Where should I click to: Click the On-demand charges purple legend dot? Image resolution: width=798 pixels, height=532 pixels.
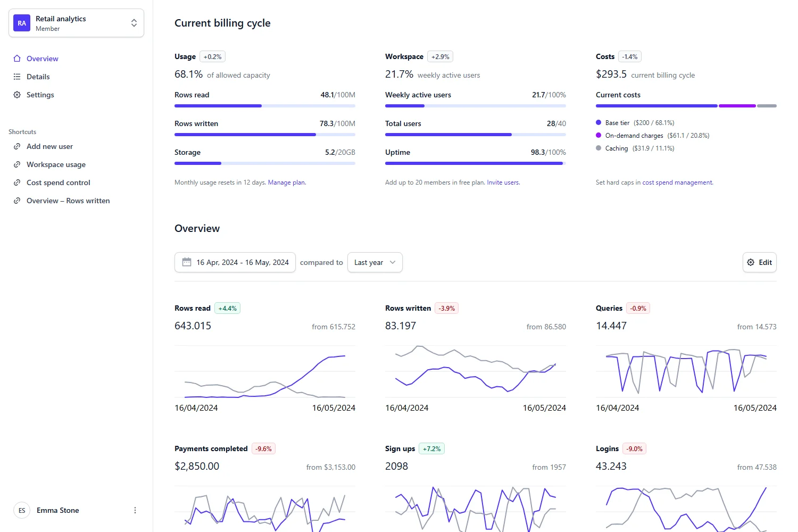pyautogui.click(x=598, y=135)
